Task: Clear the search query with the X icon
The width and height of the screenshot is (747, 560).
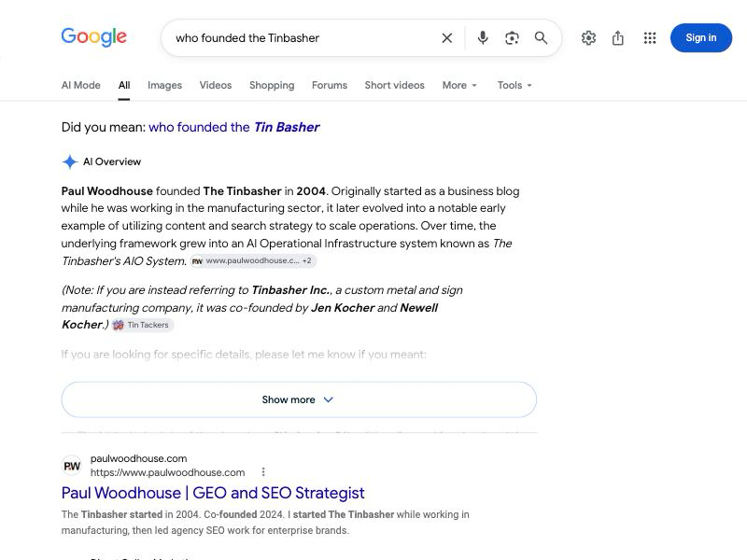Action: (x=447, y=38)
